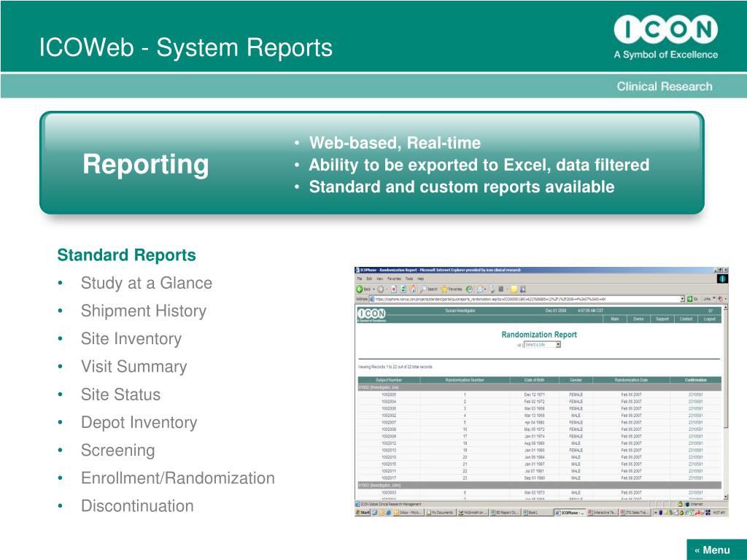Click the IE Home icon

click(412, 289)
